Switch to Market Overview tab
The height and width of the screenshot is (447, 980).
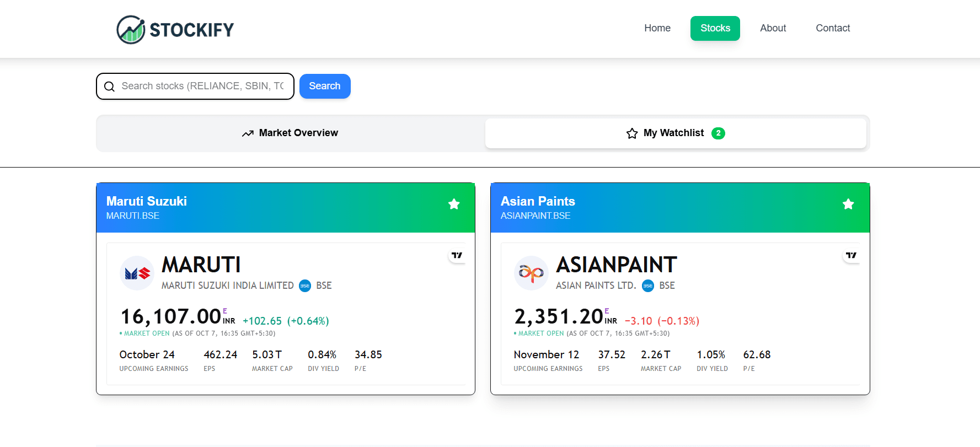tap(291, 133)
